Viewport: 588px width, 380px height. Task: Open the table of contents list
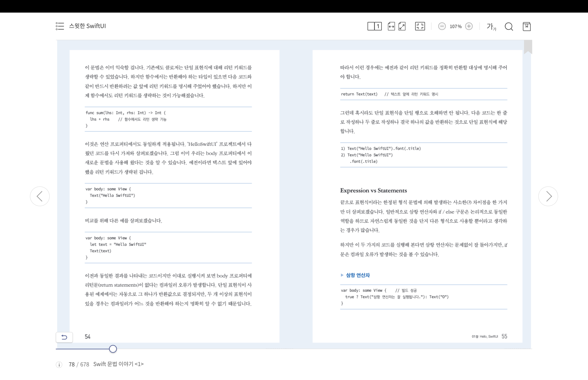60,26
